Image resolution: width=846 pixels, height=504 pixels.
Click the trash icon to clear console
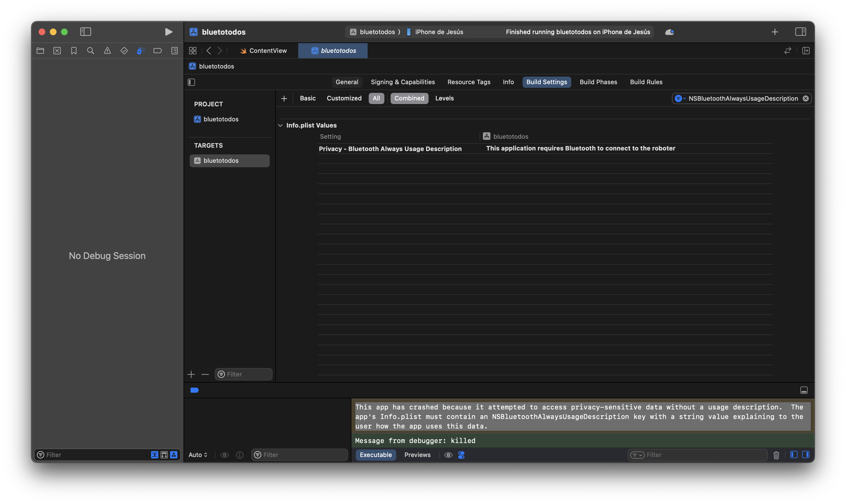pyautogui.click(x=776, y=455)
